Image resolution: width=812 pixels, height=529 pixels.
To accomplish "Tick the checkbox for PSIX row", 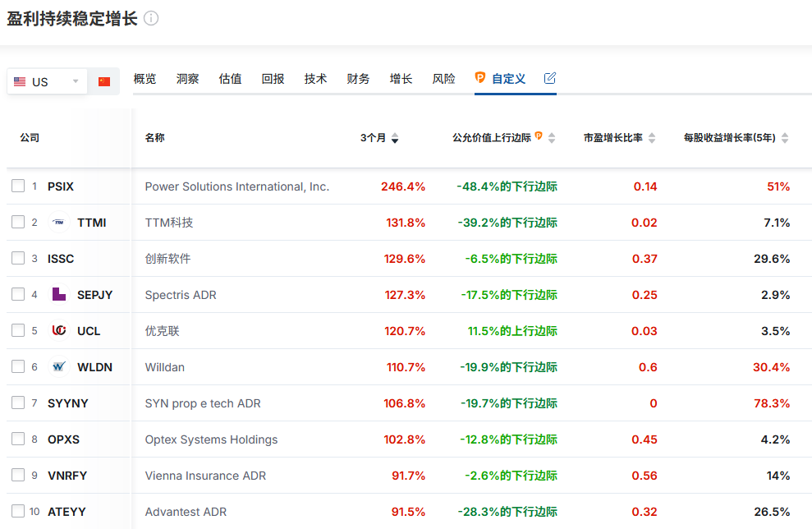I will click(x=18, y=186).
